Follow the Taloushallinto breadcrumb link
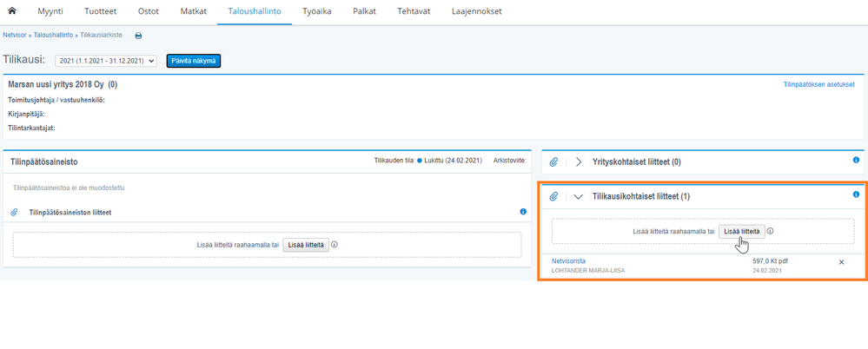Viewport: 868px width, 349px height. 53,35
